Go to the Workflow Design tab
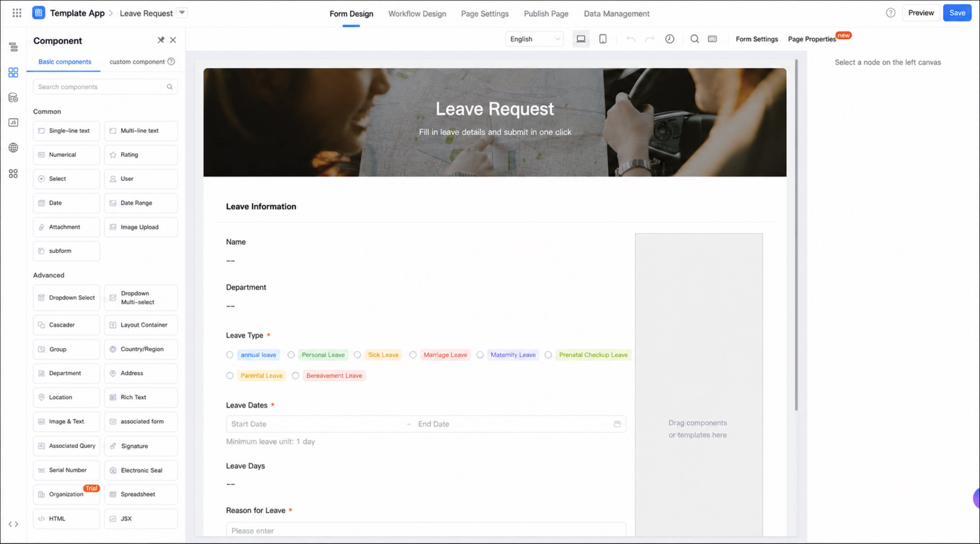980x544 pixels. coord(417,14)
